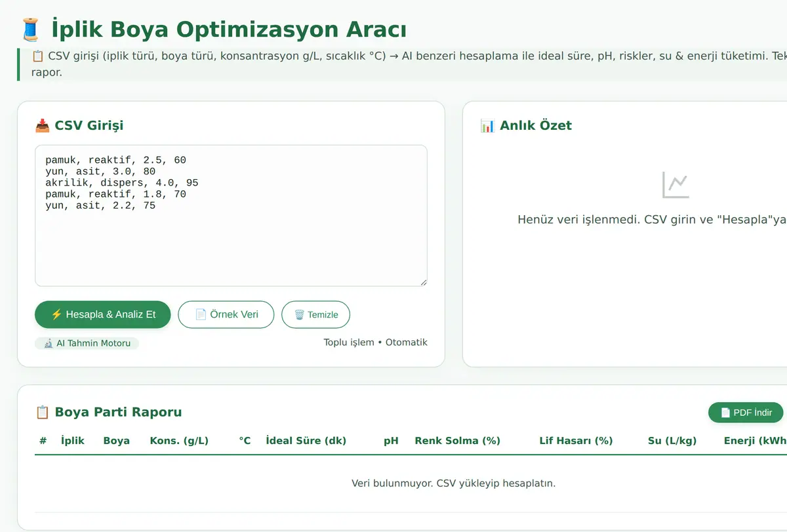
Task: Click the 'Veri bulunmuyor' empty table message
Action: click(x=454, y=483)
